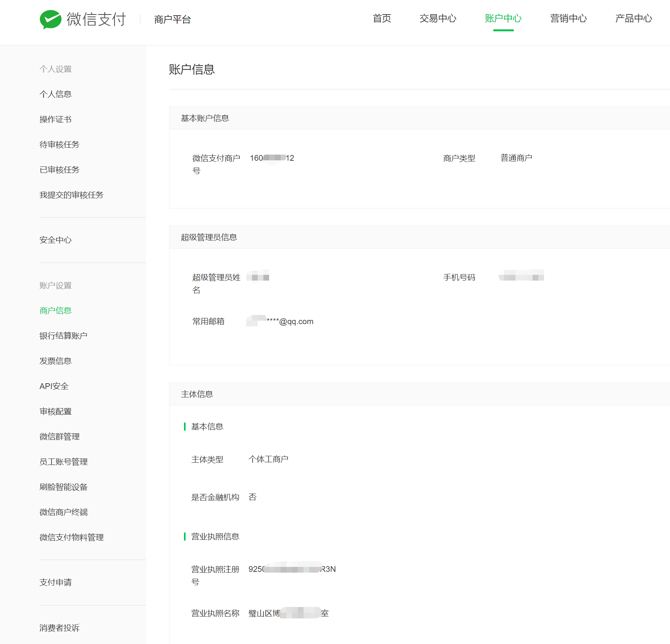Open 微信群管理 in sidebar
This screenshot has height=644, width=670.
tap(60, 437)
